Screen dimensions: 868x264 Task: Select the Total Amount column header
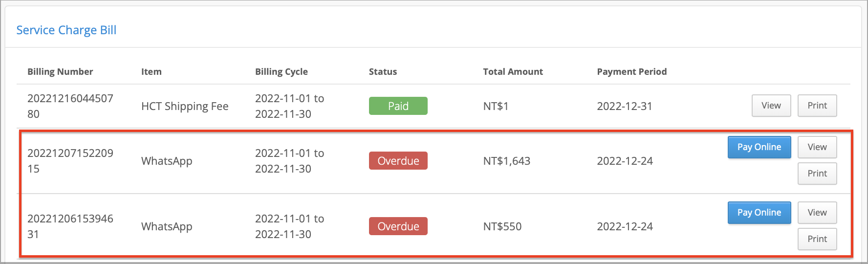(513, 71)
